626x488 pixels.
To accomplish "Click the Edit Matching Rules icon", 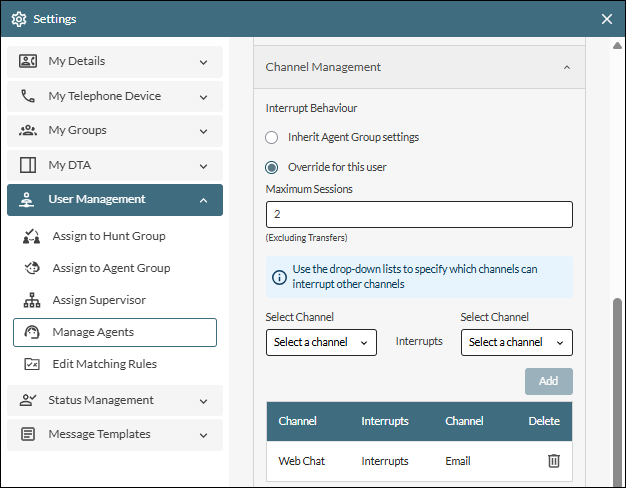I will (32, 365).
